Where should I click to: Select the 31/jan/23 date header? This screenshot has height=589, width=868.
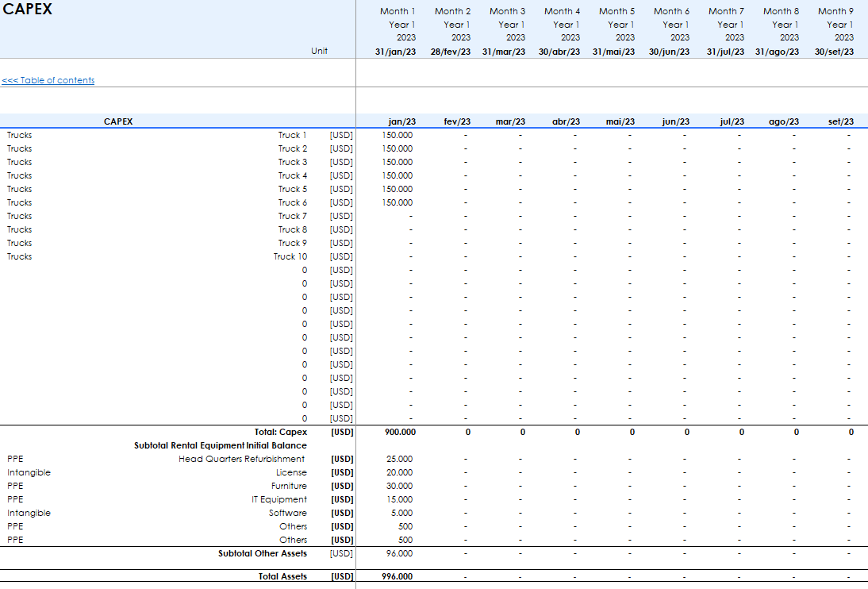[x=395, y=52]
